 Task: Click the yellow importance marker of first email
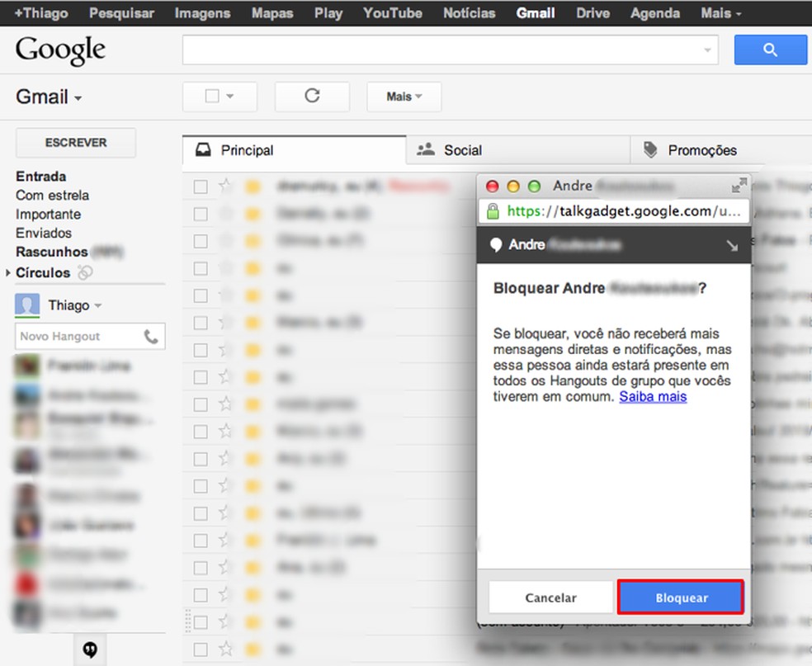coord(253,187)
